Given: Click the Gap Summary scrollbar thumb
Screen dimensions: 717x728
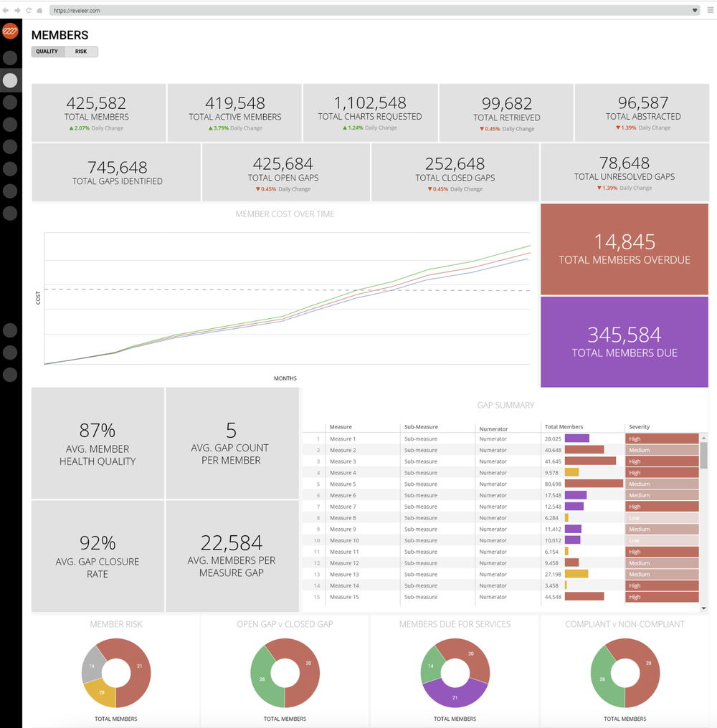Looking at the screenshot, I should [x=703, y=456].
